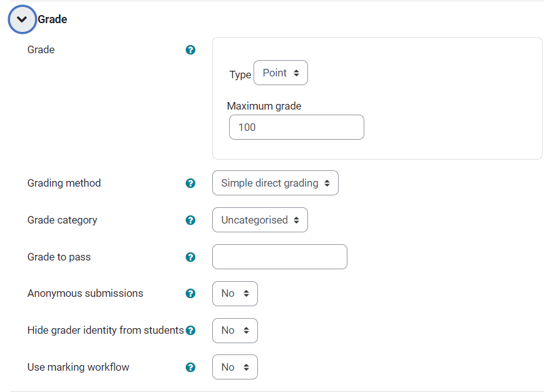Collapse the Grade section using the chevron
Image resolution: width=544 pixels, height=392 pixels.
point(22,19)
